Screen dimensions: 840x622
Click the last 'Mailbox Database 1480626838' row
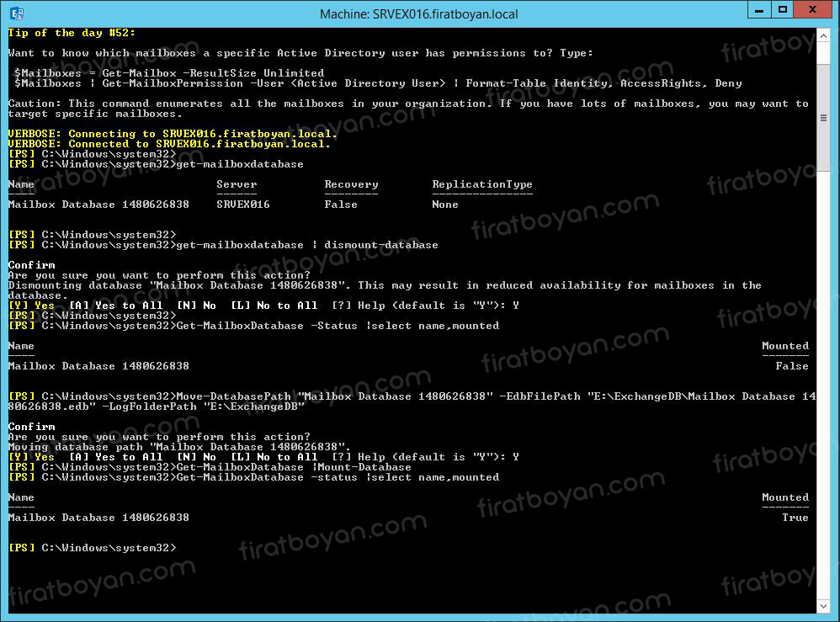pos(98,518)
